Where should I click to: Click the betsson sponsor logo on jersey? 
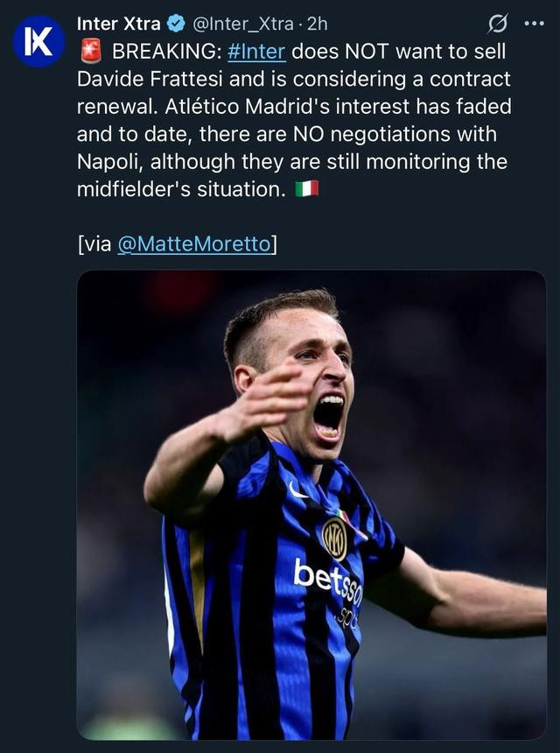pos(327,580)
